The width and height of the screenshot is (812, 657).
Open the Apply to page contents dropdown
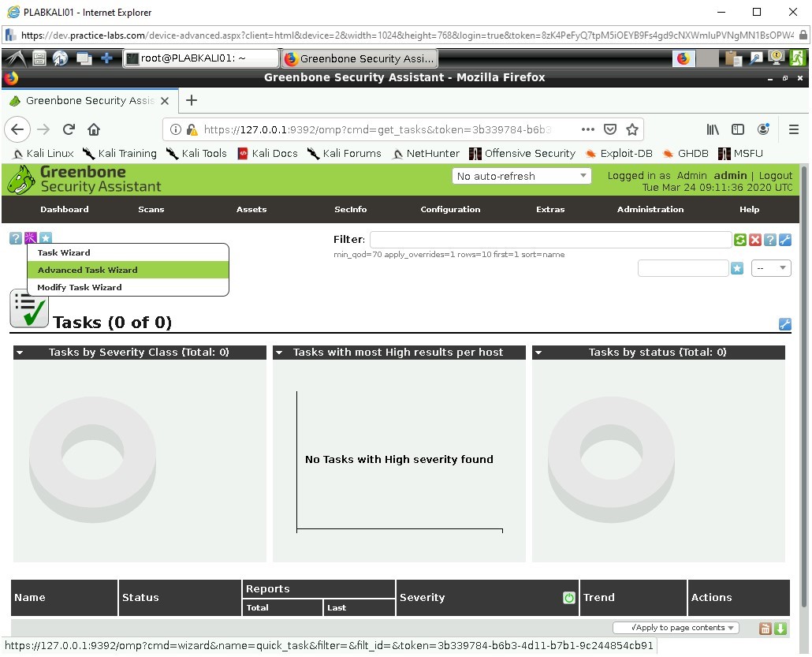click(675, 627)
